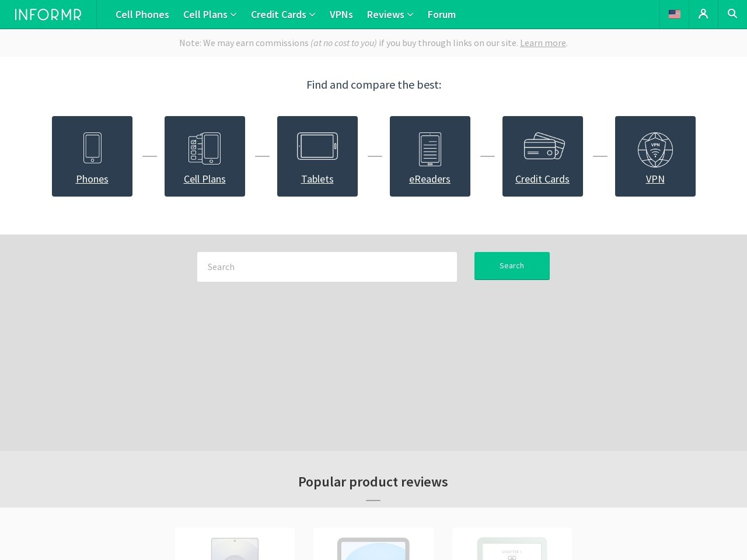The width and height of the screenshot is (747, 560).
Task: Focus the Search input field
Action: [327, 267]
